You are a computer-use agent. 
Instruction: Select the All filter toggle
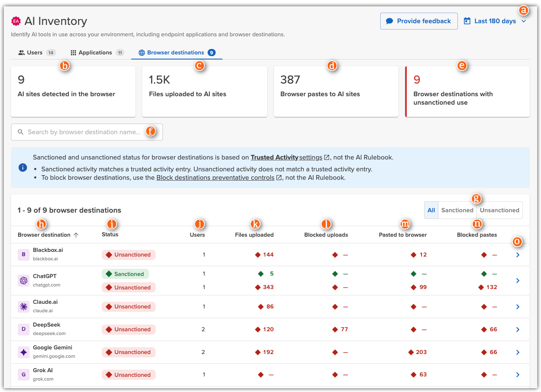coord(431,210)
